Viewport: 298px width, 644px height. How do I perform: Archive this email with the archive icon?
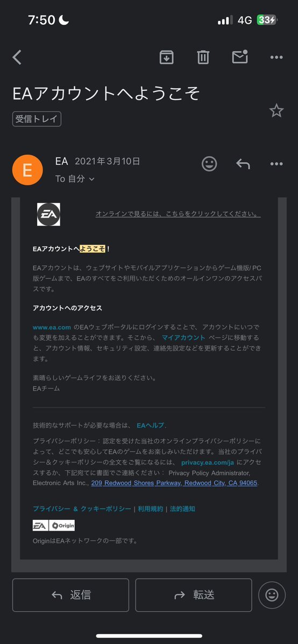[166, 57]
